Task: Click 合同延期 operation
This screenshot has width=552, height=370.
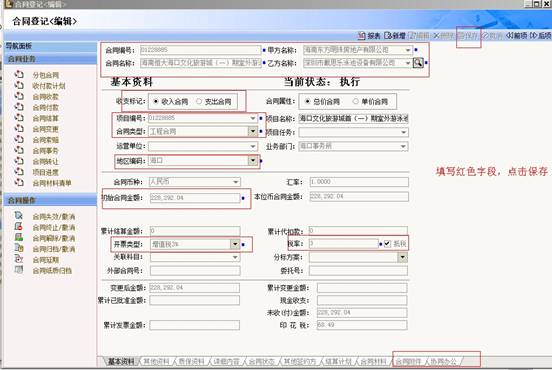Action: [x=45, y=260]
